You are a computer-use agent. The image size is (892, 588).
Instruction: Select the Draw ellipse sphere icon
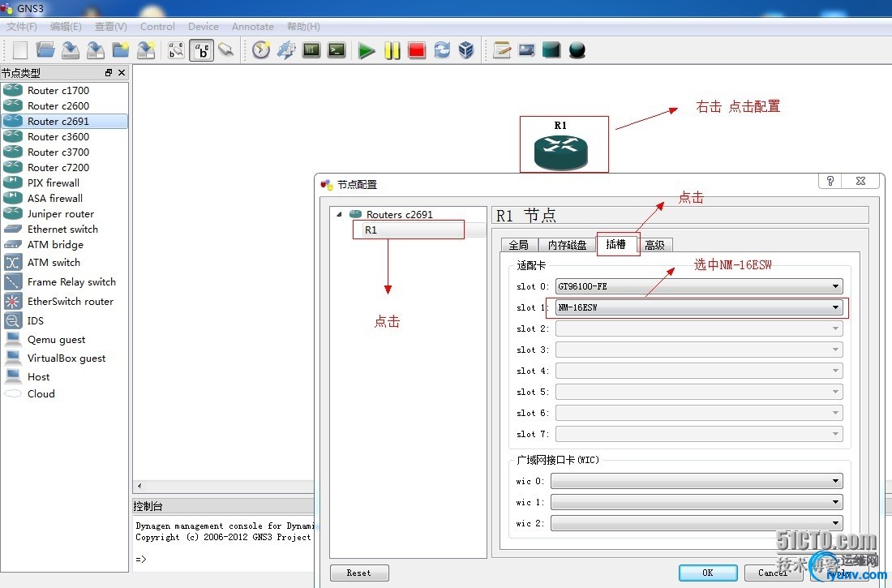click(x=577, y=50)
